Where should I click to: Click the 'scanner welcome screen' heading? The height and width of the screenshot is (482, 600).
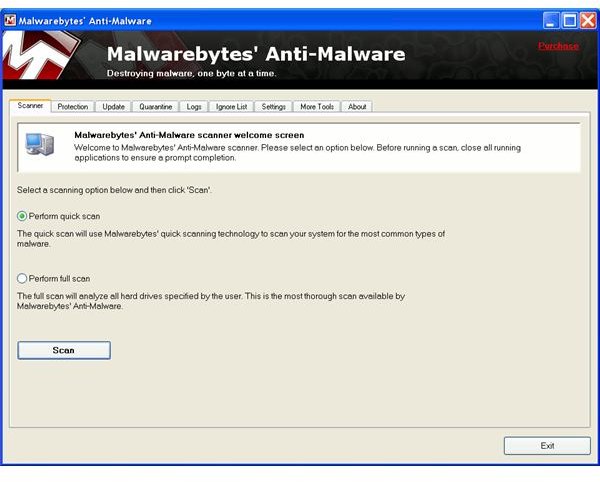coord(189,135)
